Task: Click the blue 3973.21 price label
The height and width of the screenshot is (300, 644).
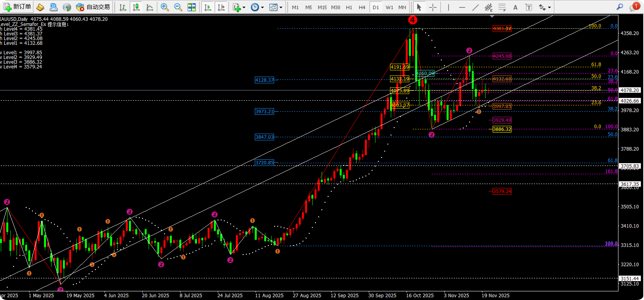Action: (x=264, y=111)
